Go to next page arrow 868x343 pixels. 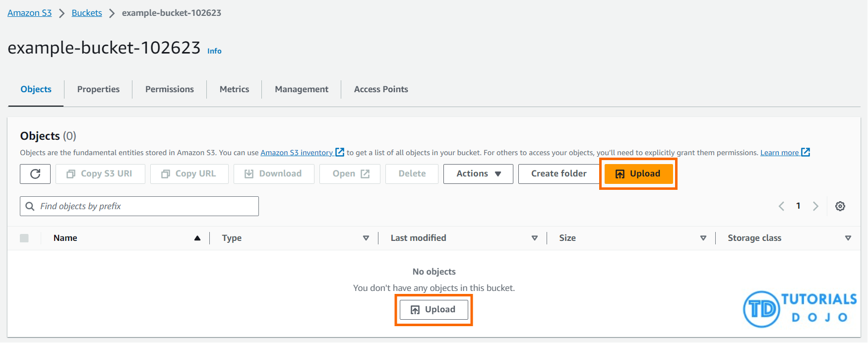(x=815, y=206)
